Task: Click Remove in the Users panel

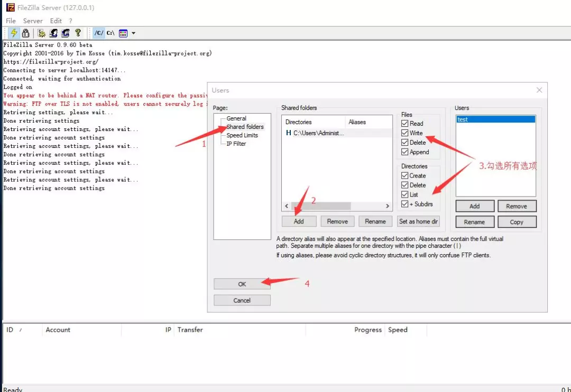Action: point(517,206)
